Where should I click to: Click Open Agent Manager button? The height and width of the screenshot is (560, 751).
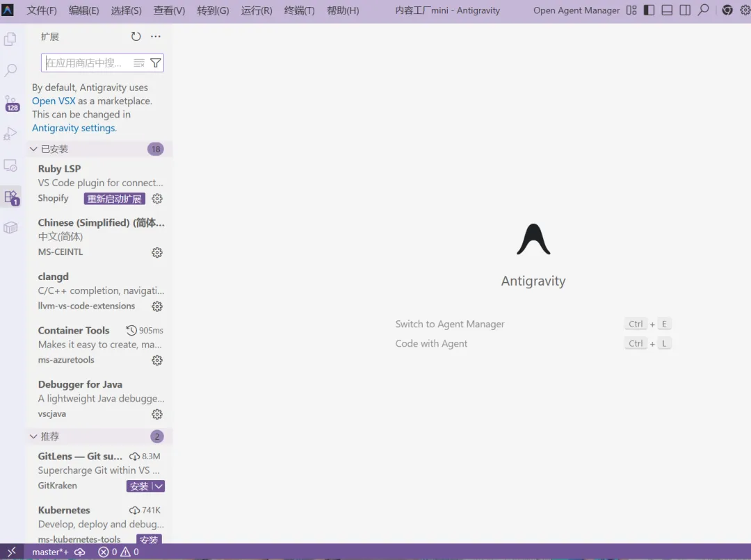point(576,10)
